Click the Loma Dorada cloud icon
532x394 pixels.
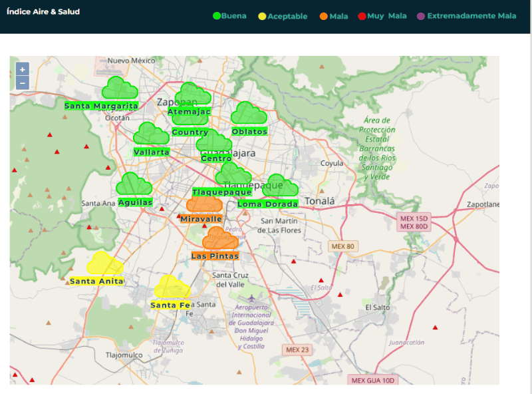pos(280,187)
